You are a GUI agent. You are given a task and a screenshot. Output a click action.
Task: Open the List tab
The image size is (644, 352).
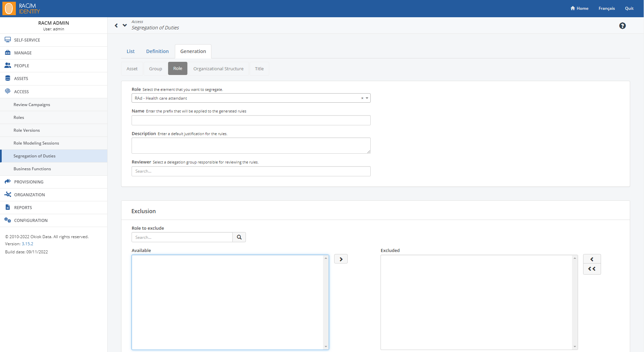131,51
